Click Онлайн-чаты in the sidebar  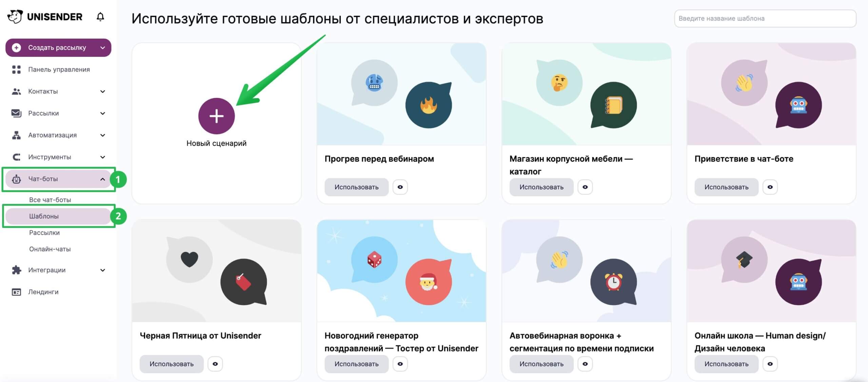(49, 249)
